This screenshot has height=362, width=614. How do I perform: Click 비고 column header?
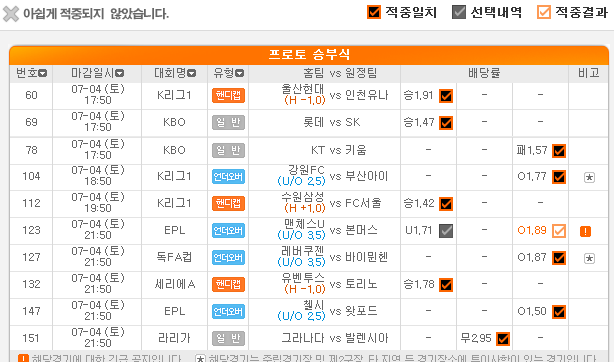(x=589, y=73)
